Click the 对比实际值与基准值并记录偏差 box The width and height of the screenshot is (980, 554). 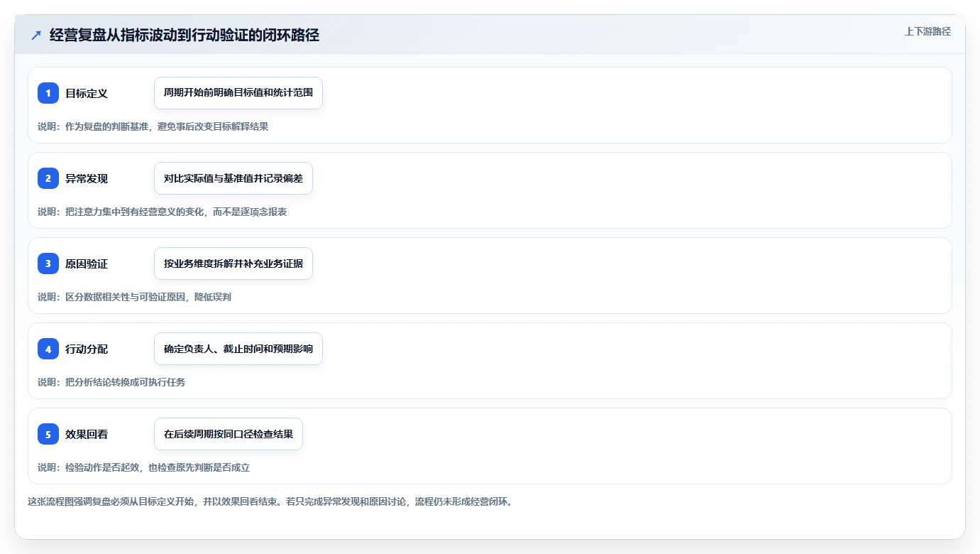pos(233,178)
